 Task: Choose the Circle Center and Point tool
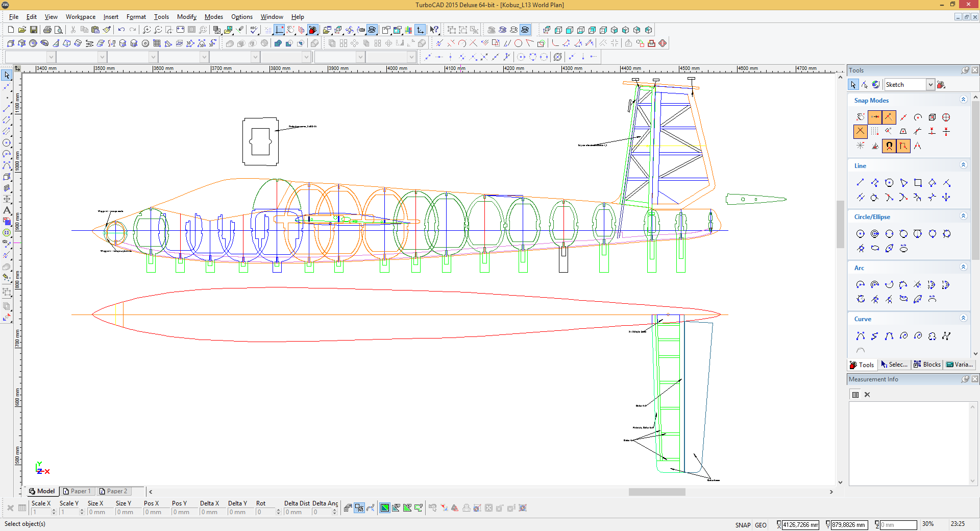[x=860, y=234]
